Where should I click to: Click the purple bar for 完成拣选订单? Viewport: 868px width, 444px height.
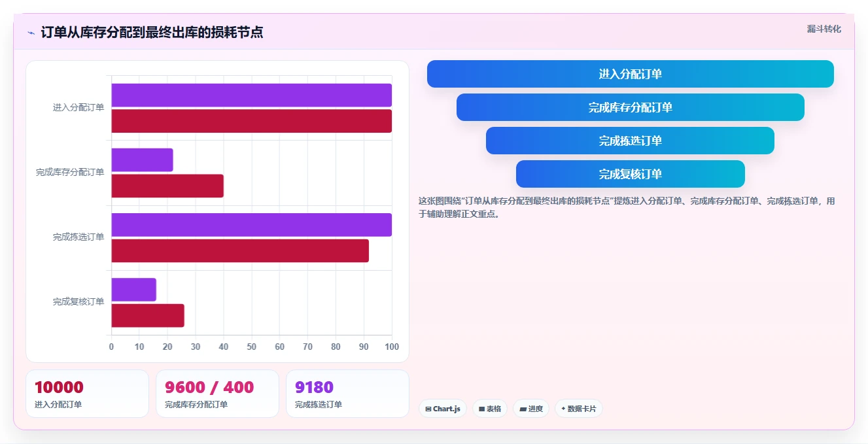click(252, 225)
